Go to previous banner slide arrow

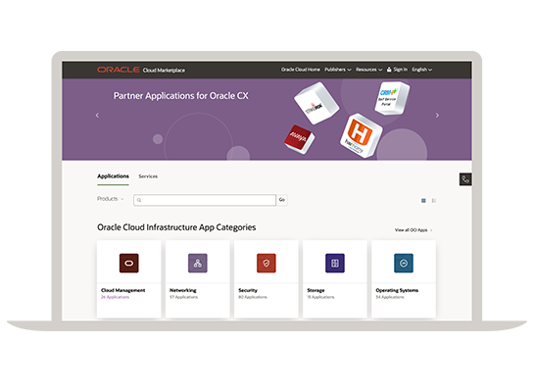97,116
